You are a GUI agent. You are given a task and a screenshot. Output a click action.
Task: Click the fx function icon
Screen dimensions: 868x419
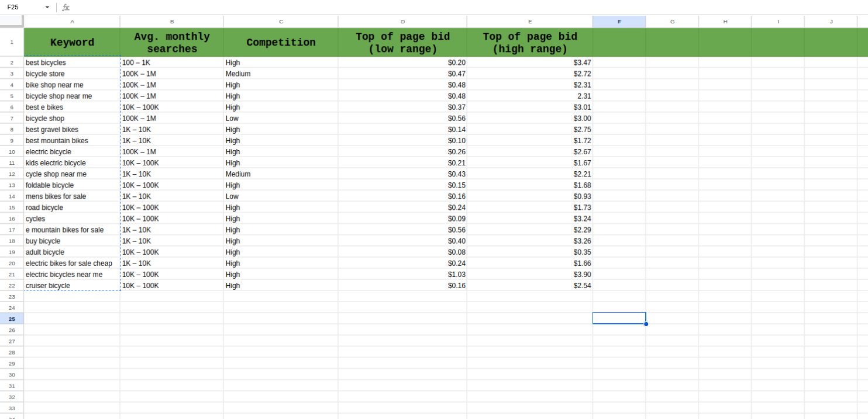pos(66,8)
